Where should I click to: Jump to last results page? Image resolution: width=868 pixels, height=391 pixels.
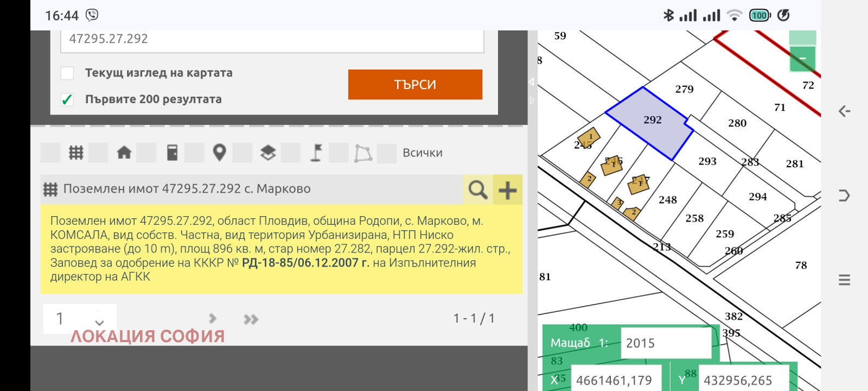pos(251,319)
